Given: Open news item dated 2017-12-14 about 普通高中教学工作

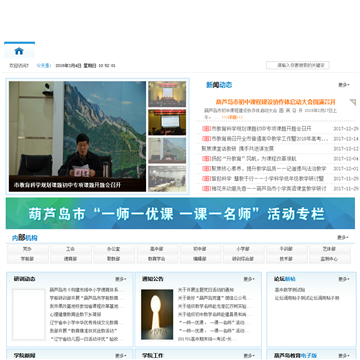Looking at the screenshot, I should pyautogui.click(x=270, y=139).
